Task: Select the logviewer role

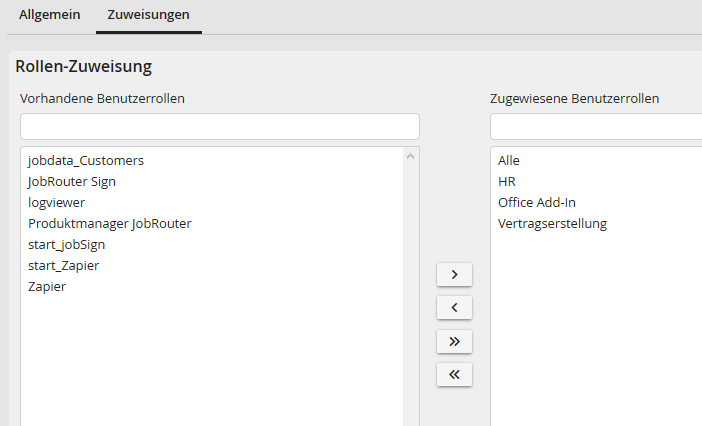Action: coord(57,202)
